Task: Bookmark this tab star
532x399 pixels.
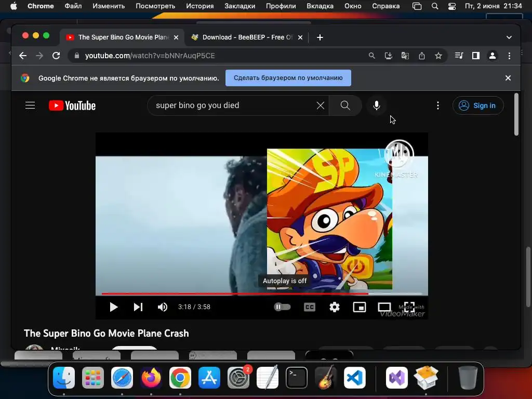Action: coord(438,56)
